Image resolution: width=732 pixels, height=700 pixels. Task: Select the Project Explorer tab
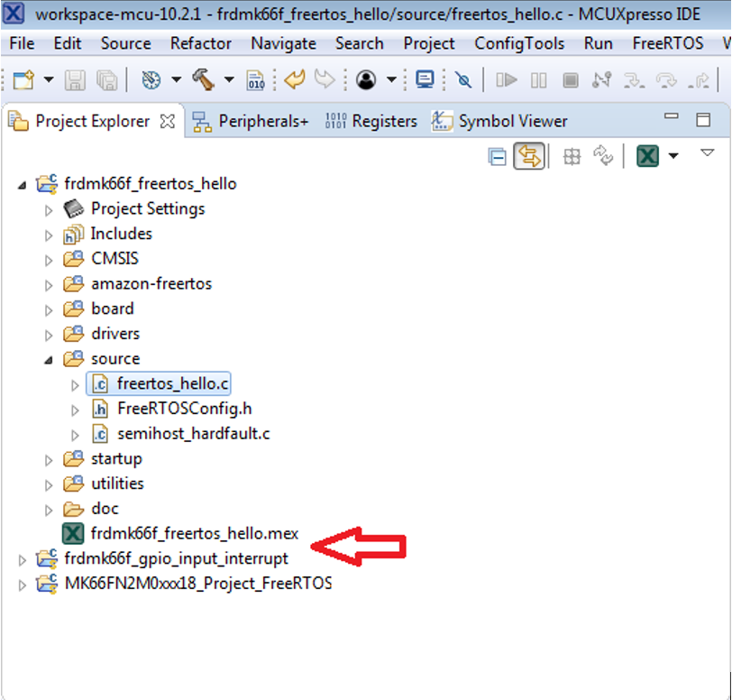coord(93,122)
